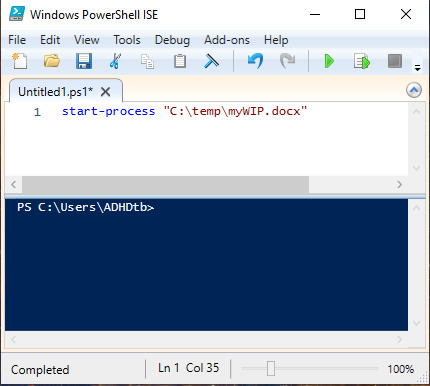The height and width of the screenshot is (386, 430).
Task: Close the Untitled1.ps1 tab
Action: point(105,92)
